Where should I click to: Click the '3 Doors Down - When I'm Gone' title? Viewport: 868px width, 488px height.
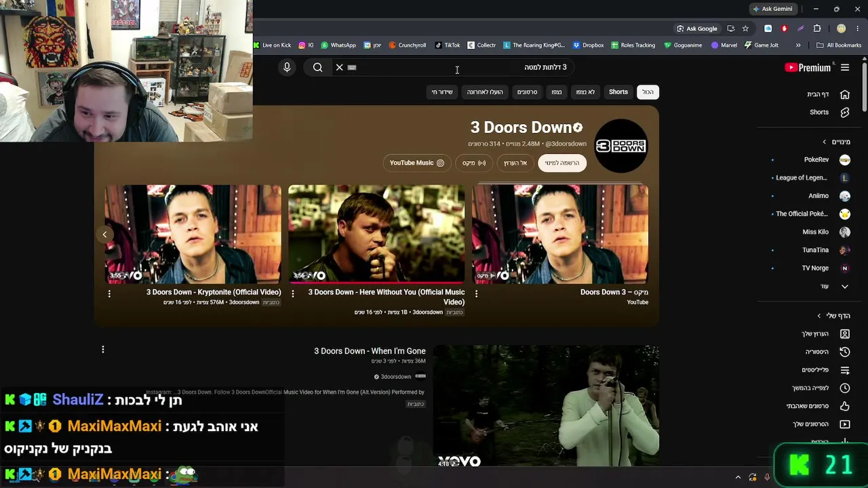coord(370,351)
